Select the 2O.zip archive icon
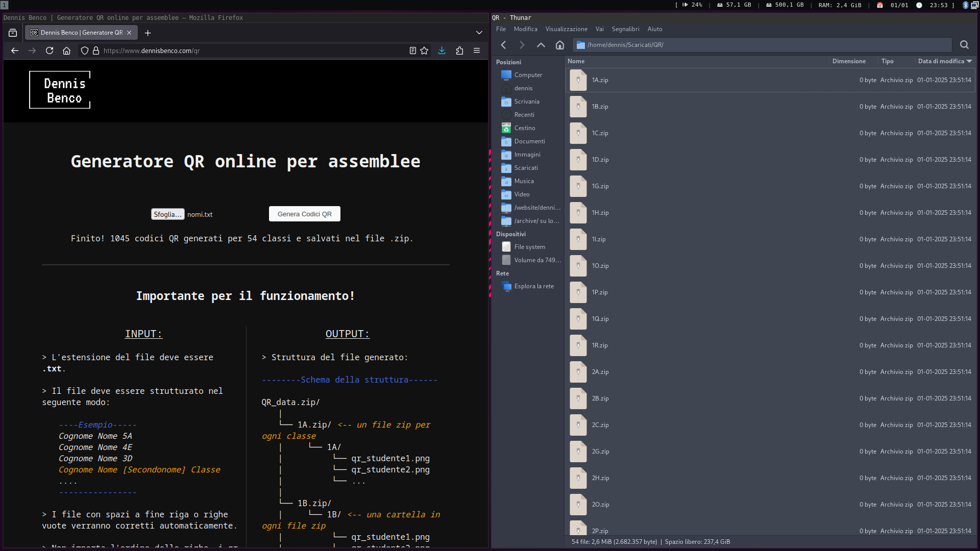Viewport: 980px width, 551px height. point(578,505)
